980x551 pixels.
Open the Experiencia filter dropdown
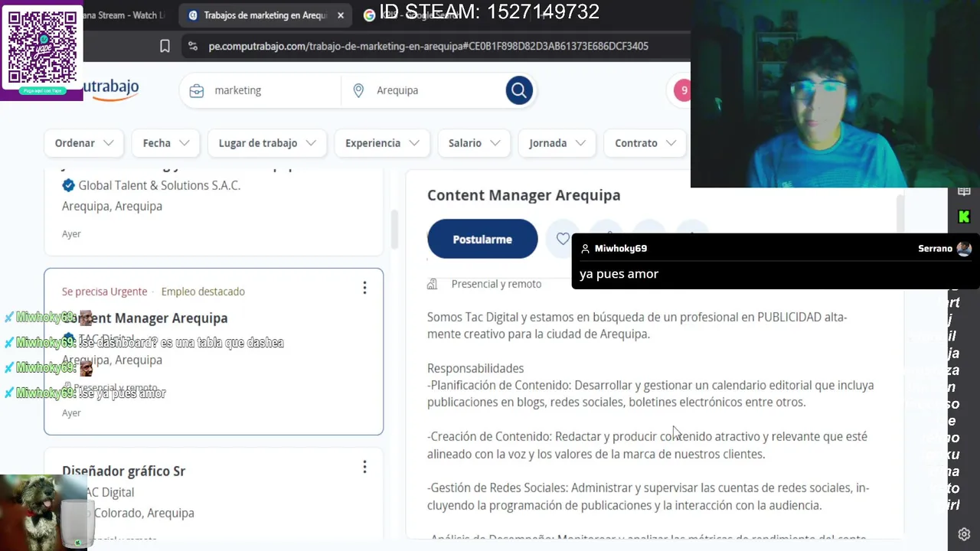click(x=382, y=143)
